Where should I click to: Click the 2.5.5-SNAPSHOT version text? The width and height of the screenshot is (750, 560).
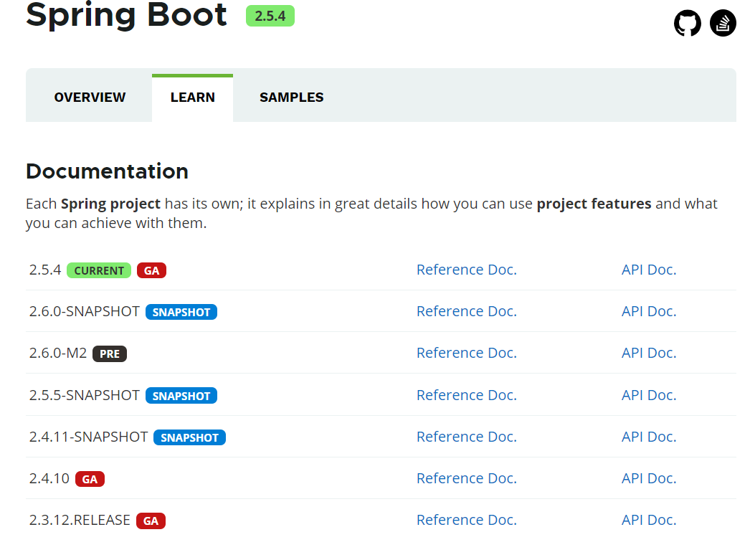(84, 395)
